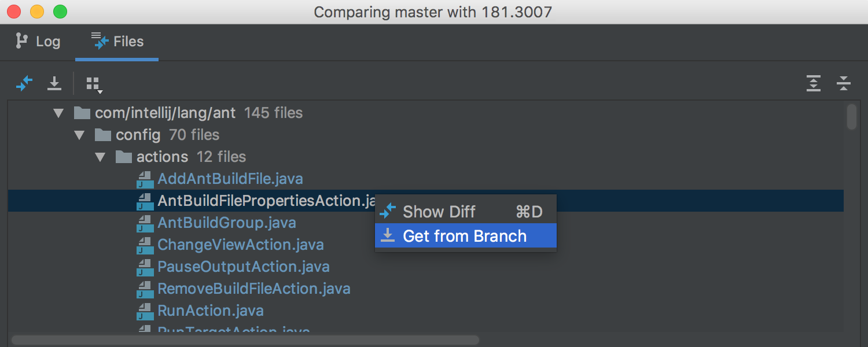Collapse the com/intellij/lang/ant folder
Screen dimensions: 868x347
click(x=58, y=113)
